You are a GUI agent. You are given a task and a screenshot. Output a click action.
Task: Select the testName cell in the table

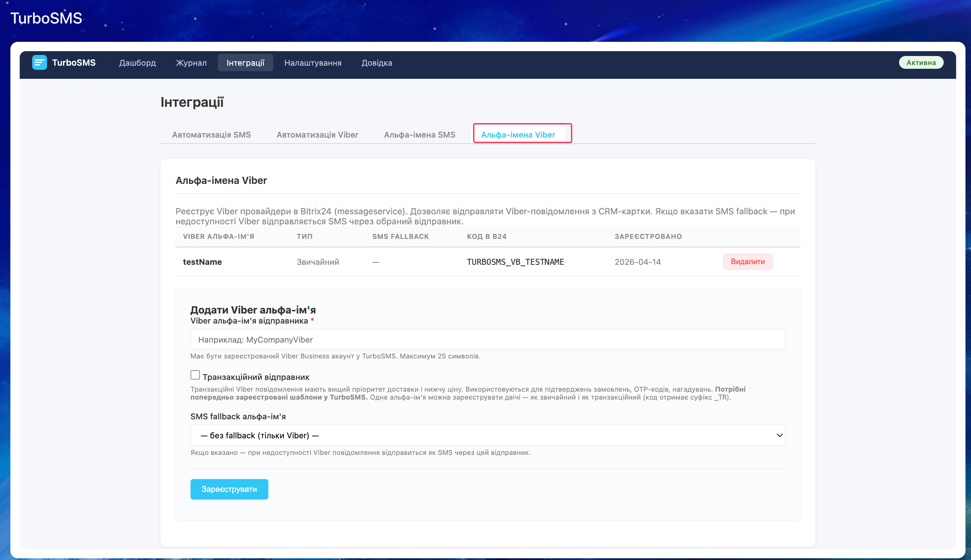pos(202,262)
